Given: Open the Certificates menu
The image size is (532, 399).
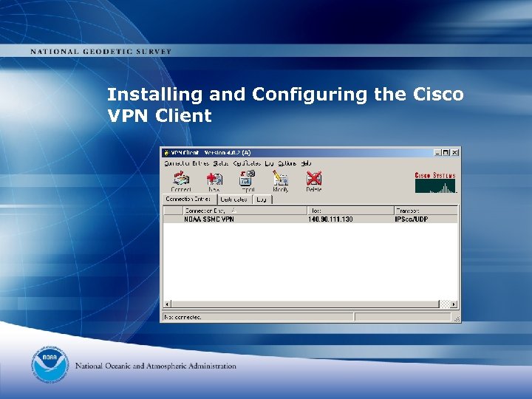Looking at the screenshot, I should [247, 163].
